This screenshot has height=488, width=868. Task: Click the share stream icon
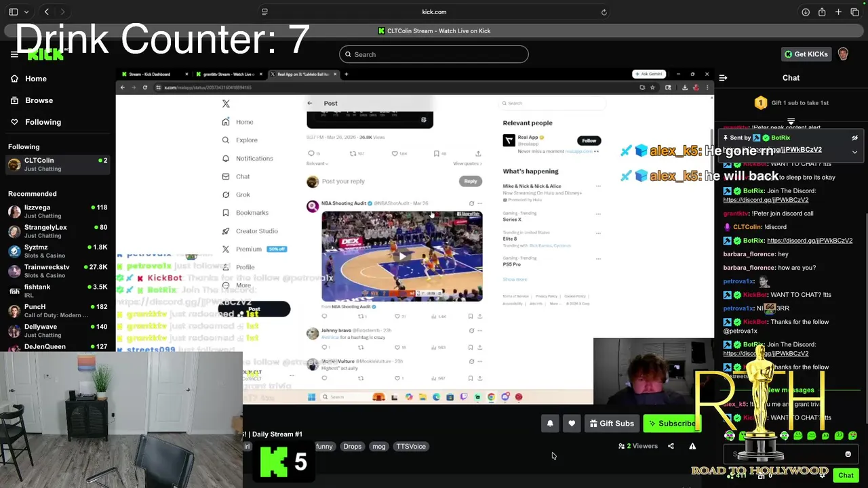coord(671,446)
